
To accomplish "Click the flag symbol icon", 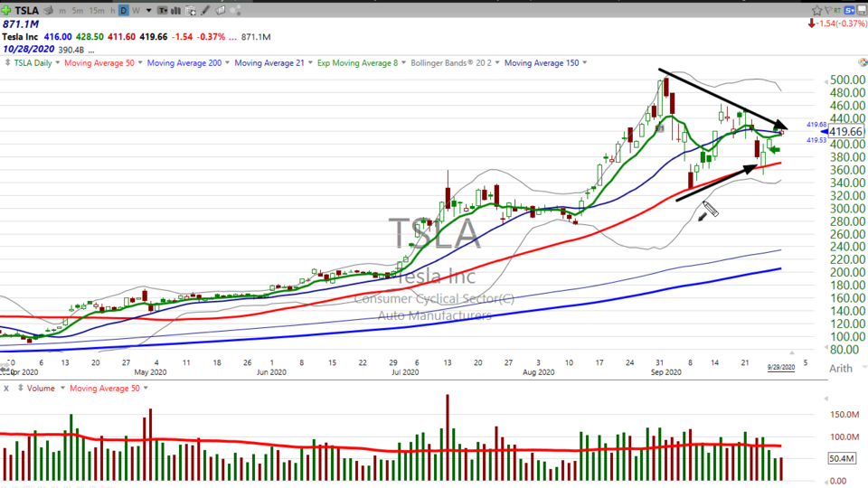I will 828,10.
